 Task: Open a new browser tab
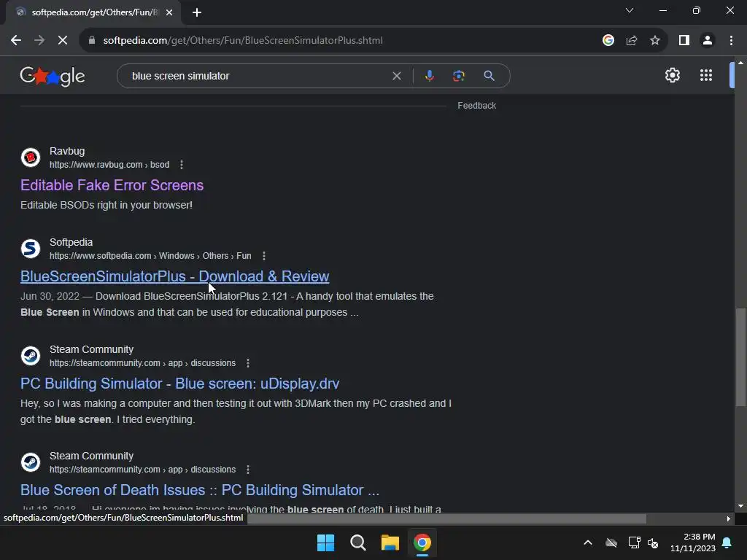click(197, 12)
